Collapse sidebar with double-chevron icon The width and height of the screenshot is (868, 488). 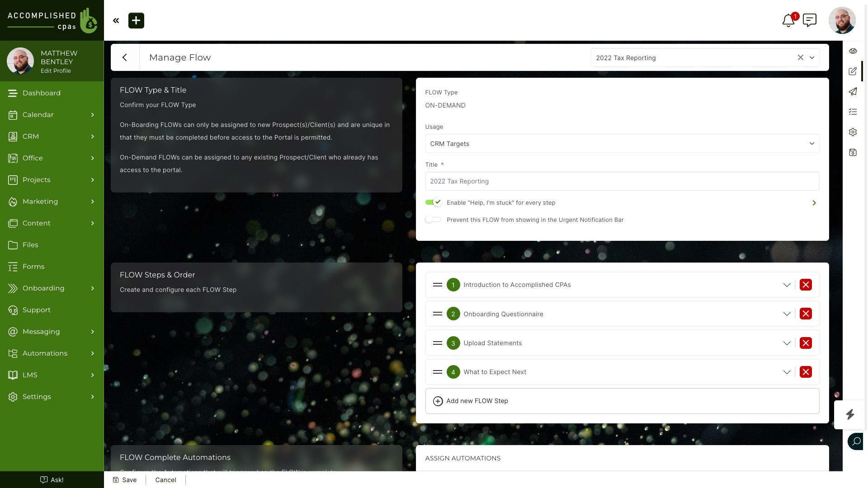(116, 21)
